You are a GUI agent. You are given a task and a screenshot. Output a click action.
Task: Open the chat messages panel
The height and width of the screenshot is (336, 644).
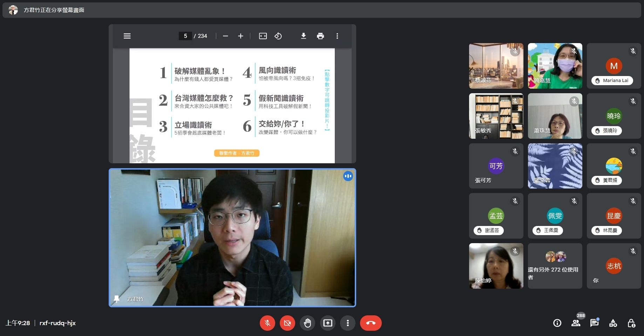pos(594,323)
